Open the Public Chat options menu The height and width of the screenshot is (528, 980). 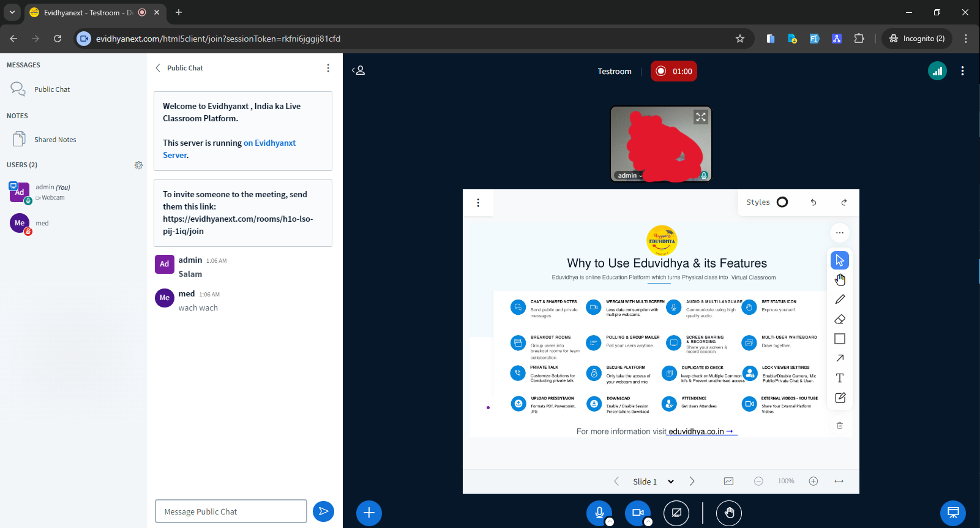click(x=328, y=68)
